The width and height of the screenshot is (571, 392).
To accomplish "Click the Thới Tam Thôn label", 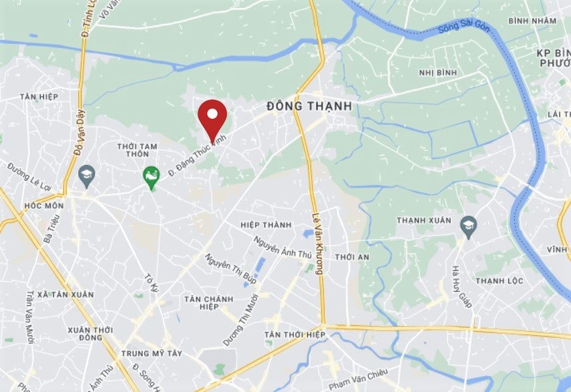I will coord(138,150).
